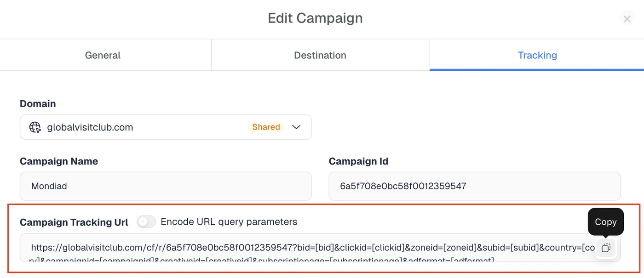Click the Campaign Id label
The height and width of the screenshot is (278, 644).
tap(358, 161)
